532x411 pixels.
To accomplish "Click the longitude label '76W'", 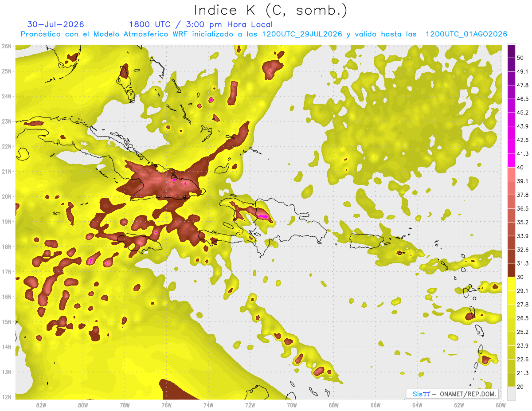I will [166, 405].
